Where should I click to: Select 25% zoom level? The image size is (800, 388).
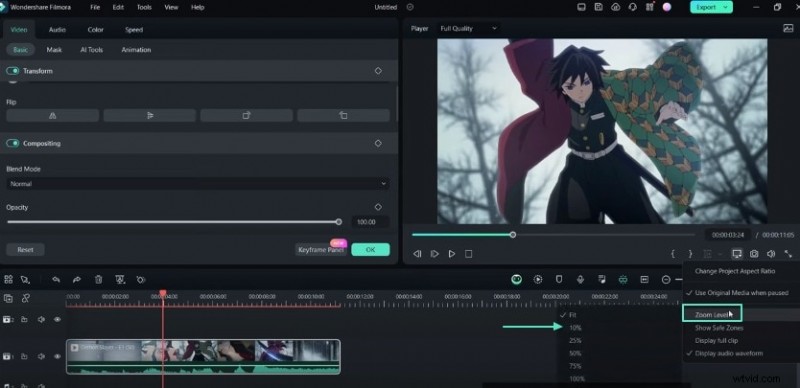click(575, 341)
